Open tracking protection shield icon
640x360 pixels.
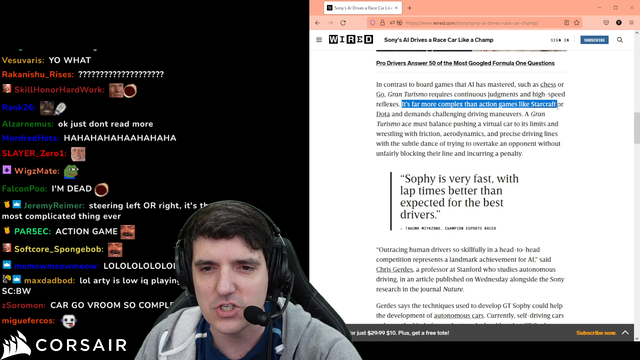pos(372,23)
